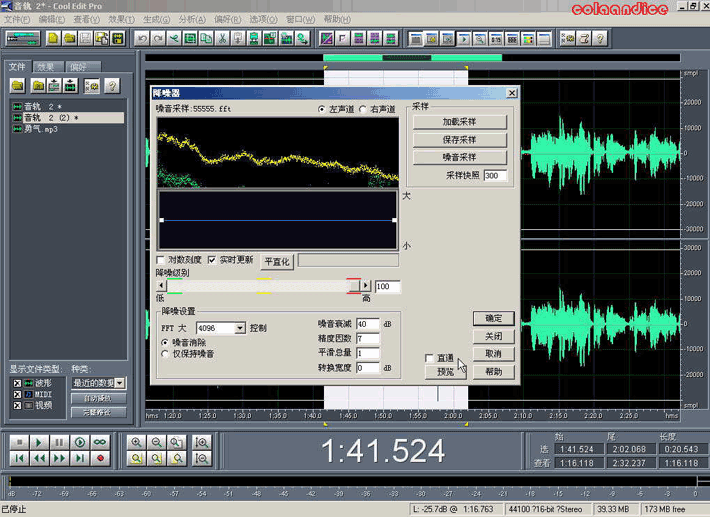Click the help question mark toolbar icon
Viewport: 710px width, 517px height.
600,39
